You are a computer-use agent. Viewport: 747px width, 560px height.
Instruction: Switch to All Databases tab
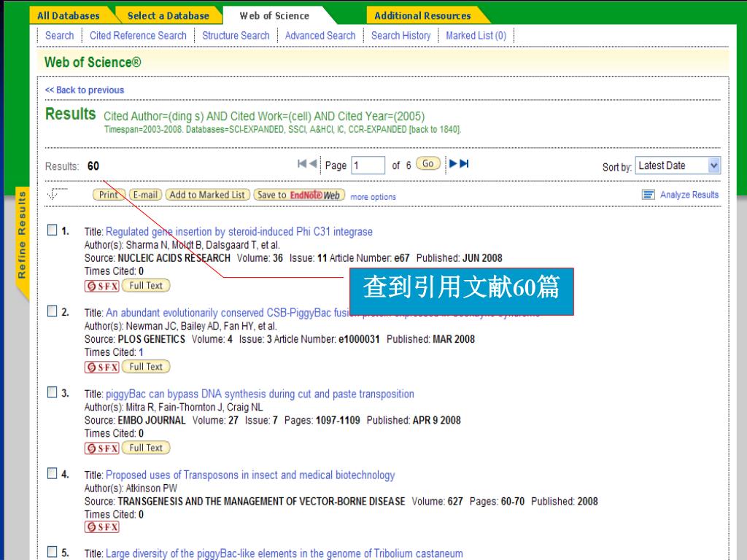click(x=69, y=16)
